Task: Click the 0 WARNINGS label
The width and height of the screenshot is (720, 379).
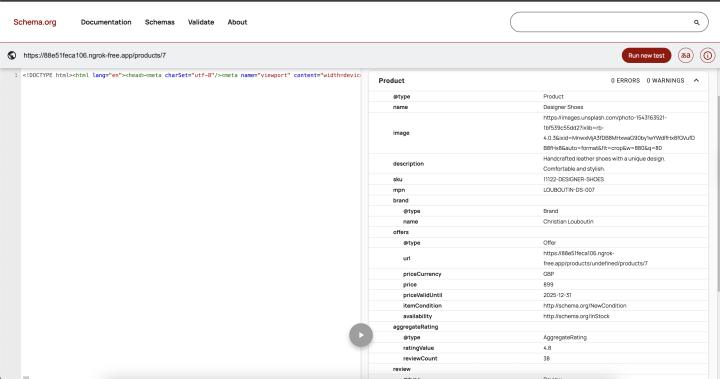Action: 665,80
